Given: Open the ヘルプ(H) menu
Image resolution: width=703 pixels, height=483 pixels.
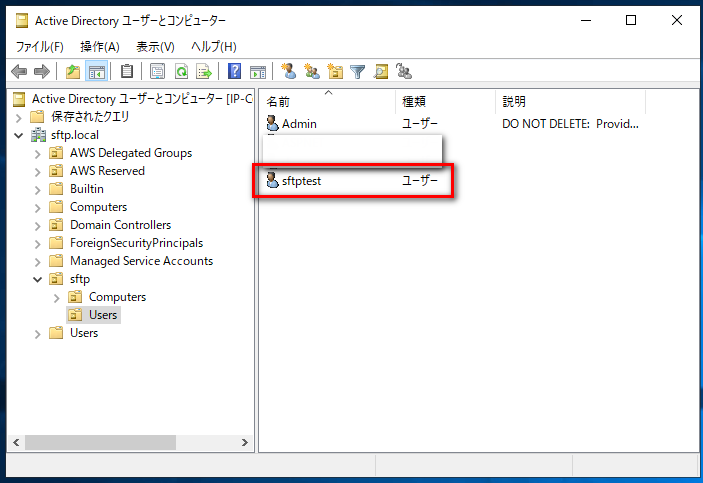Looking at the screenshot, I should tap(214, 47).
